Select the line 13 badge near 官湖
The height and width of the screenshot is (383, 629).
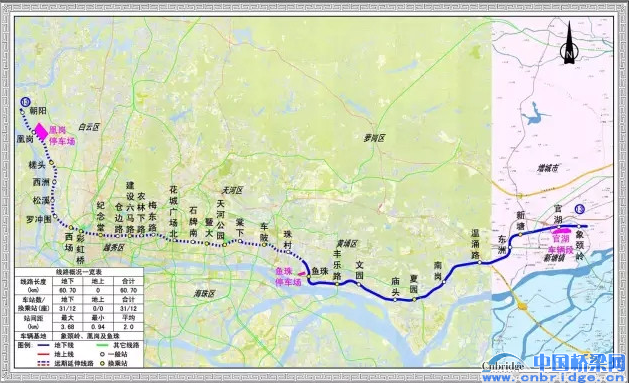tap(579, 209)
